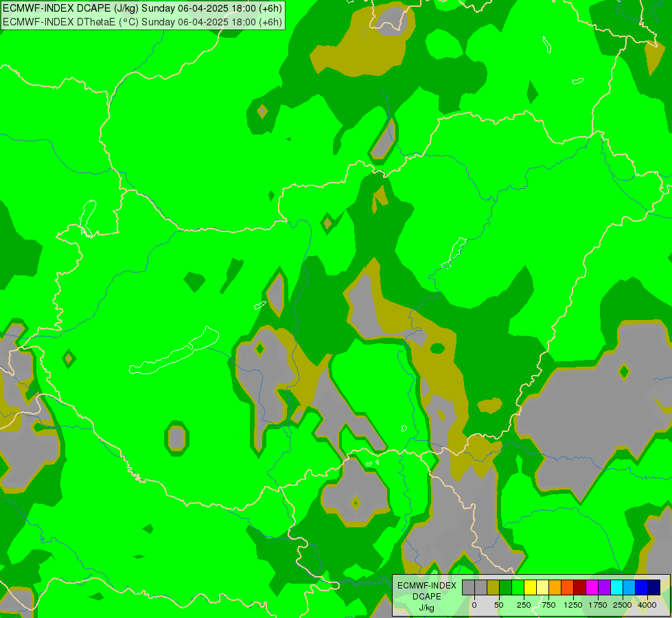Click the magenta 1750 legend swatch
Screen dimensions: 672x618
coord(592,587)
